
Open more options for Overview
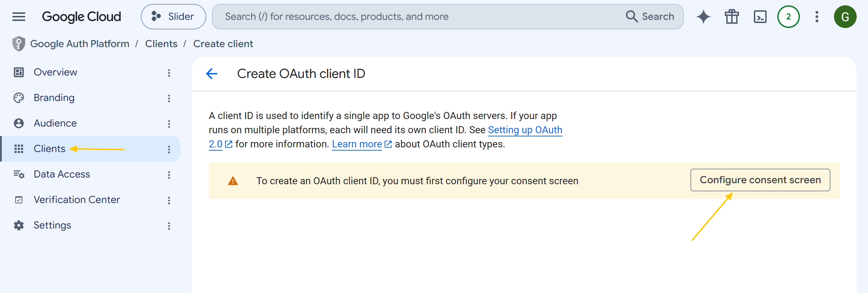pyautogui.click(x=169, y=73)
